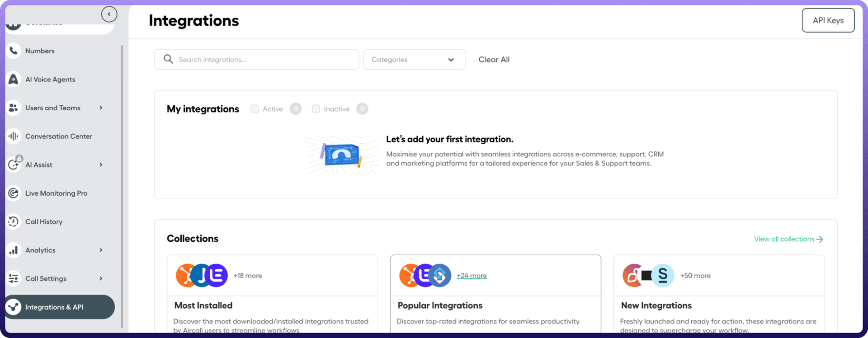
Task: Expand the Users and Teams submenu chevron
Action: click(x=101, y=108)
